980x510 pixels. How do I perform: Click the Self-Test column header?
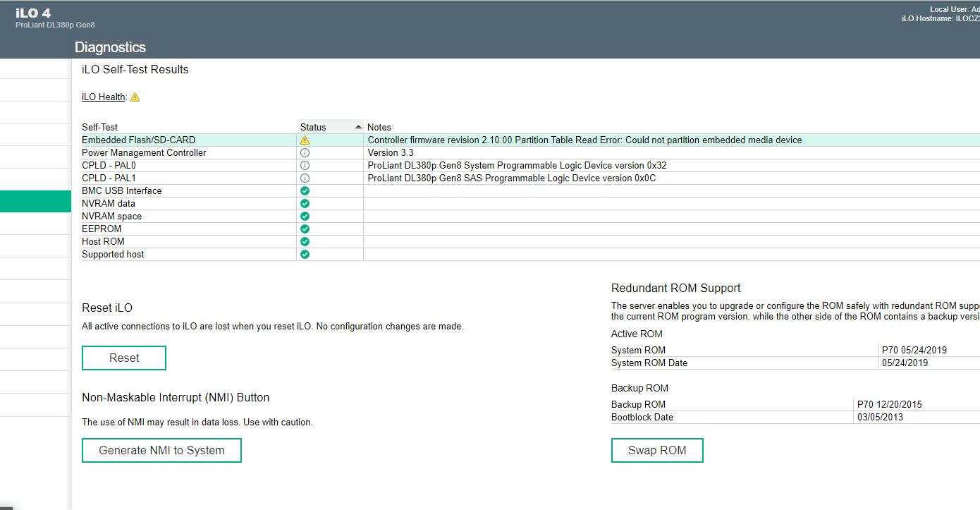pos(99,128)
